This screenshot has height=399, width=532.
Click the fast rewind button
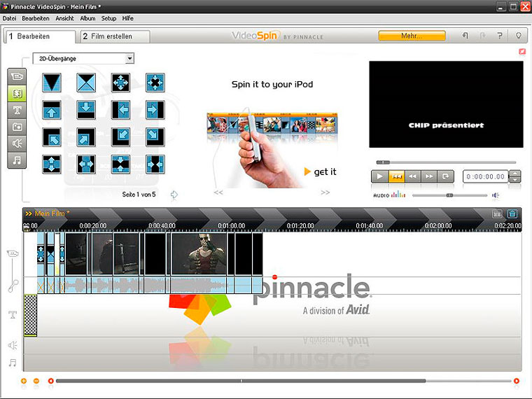412,176
